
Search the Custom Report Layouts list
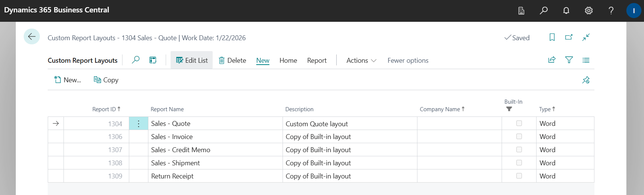click(x=136, y=60)
